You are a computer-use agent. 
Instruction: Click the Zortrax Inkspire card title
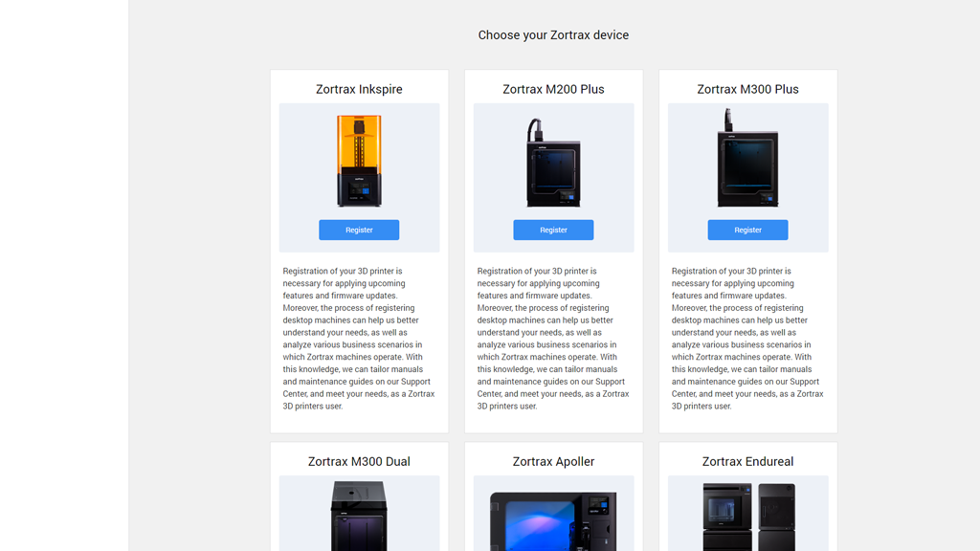[359, 89]
